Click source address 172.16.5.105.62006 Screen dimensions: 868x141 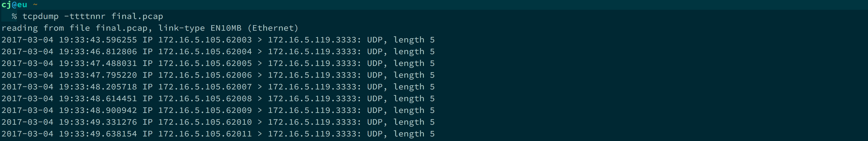click(x=205, y=75)
